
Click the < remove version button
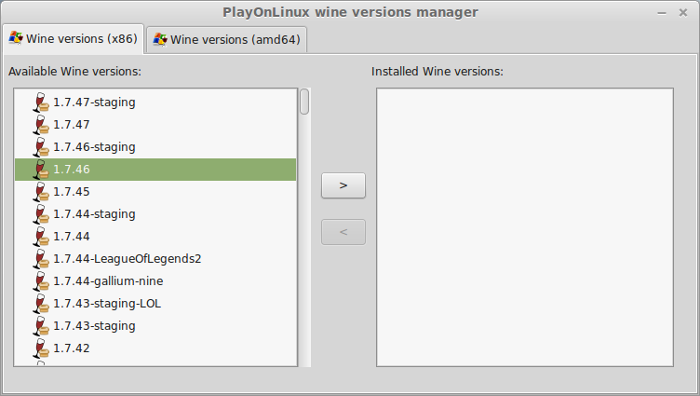[x=343, y=232]
